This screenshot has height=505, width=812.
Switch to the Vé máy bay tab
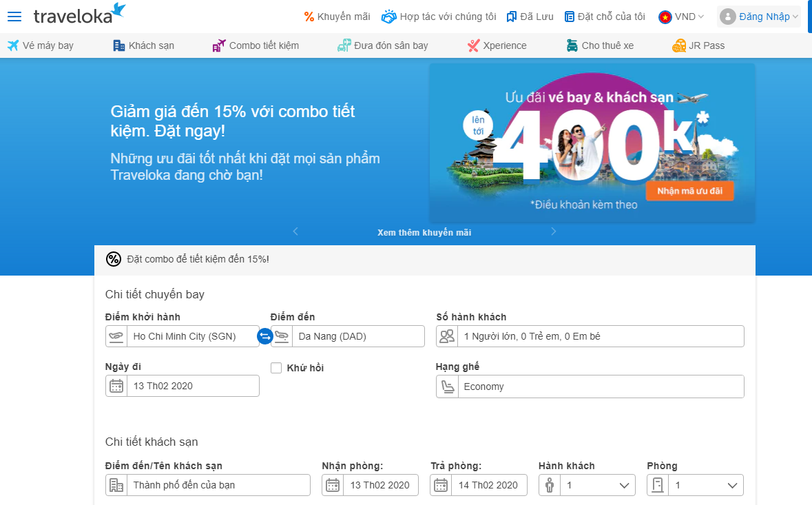41,45
